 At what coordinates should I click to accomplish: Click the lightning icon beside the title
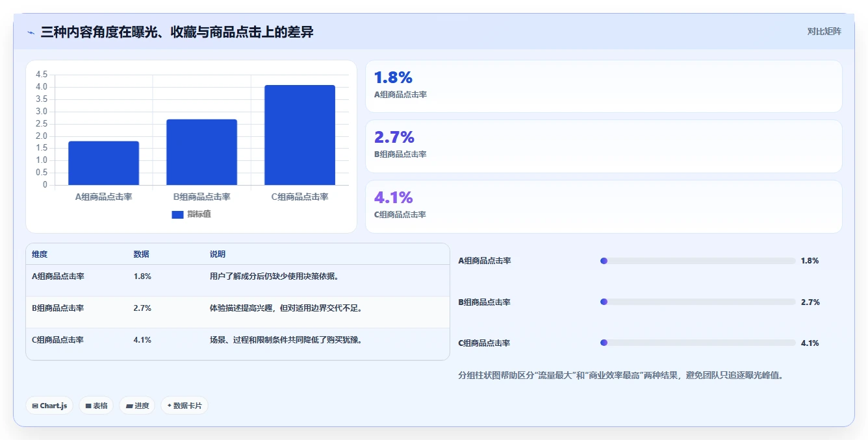click(31, 32)
